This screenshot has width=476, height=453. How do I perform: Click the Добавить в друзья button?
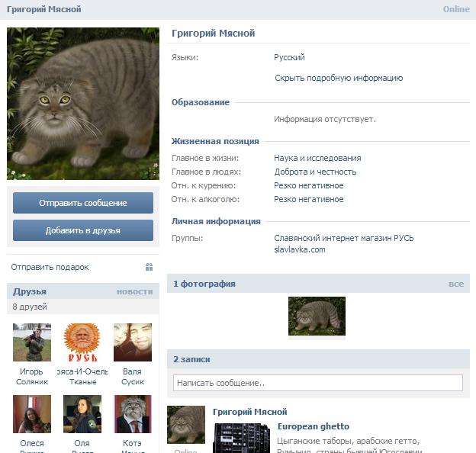83,230
